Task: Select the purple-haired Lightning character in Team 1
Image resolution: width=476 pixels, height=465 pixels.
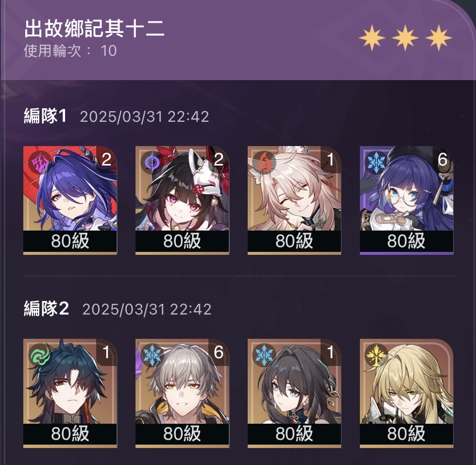Action: [x=70, y=200]
